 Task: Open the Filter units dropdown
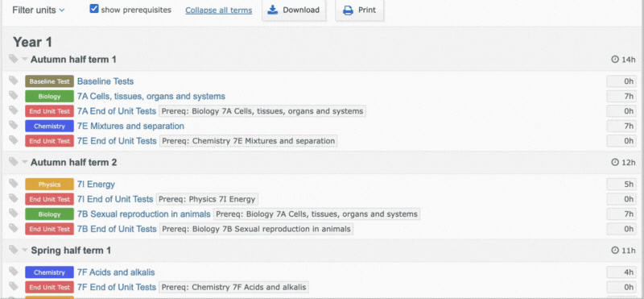(39, 10)
